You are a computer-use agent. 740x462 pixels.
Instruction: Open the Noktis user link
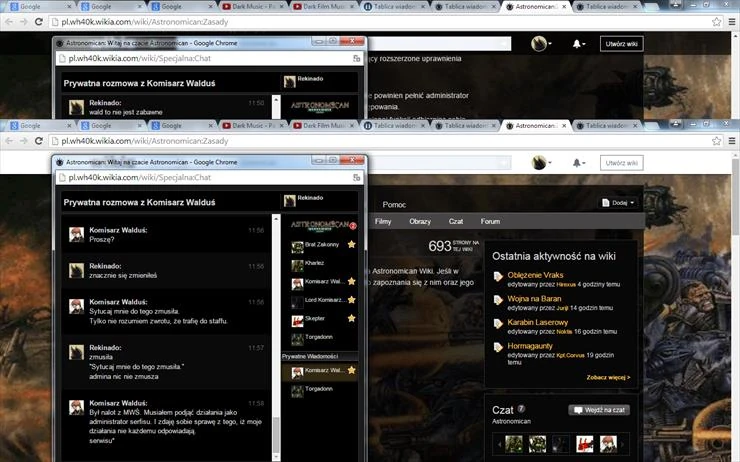pyautogui.click(x=564, y=332)
